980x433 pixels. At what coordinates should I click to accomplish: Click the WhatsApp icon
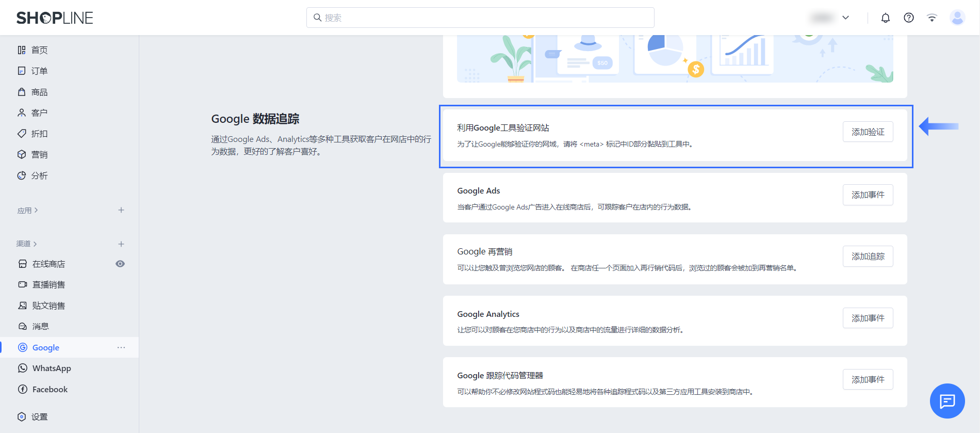pos(23,368)
